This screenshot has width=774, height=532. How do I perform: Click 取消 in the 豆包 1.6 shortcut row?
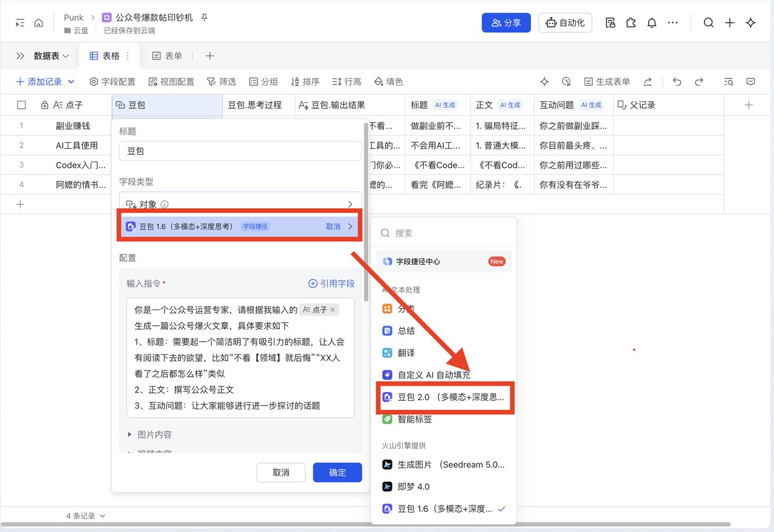click(x=333, y=227)
